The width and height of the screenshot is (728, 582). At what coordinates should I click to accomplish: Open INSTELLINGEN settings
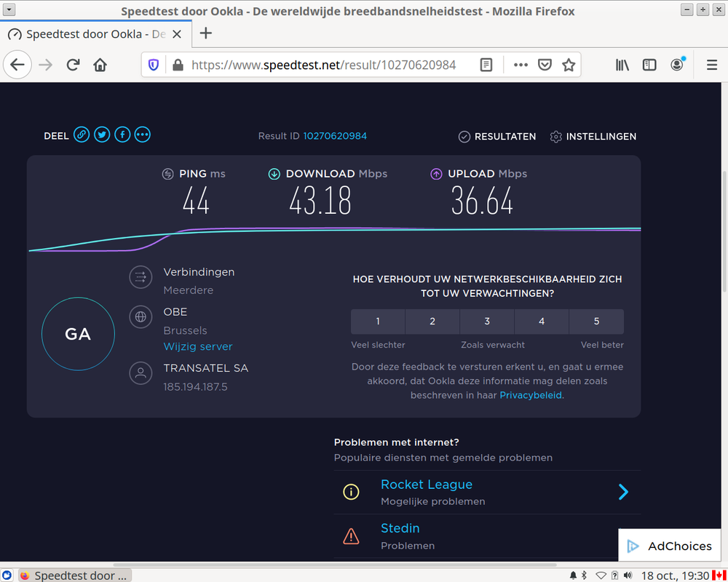coord(593,137)
